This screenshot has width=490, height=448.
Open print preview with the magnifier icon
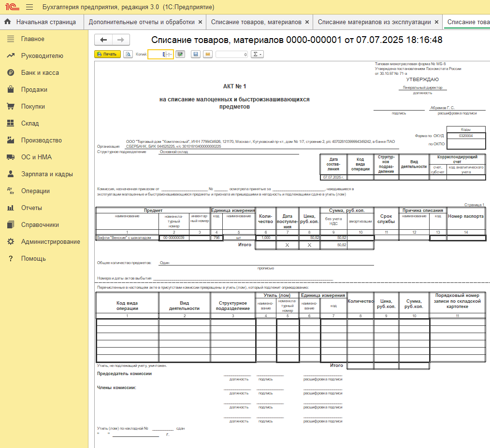coord(128,55)
